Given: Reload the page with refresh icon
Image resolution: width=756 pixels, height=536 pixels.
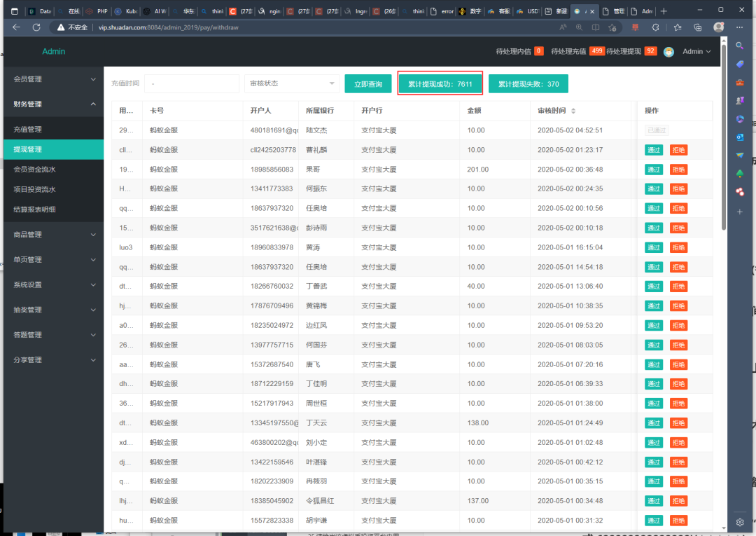Looking at the screenshot, I should pos(36,27).
